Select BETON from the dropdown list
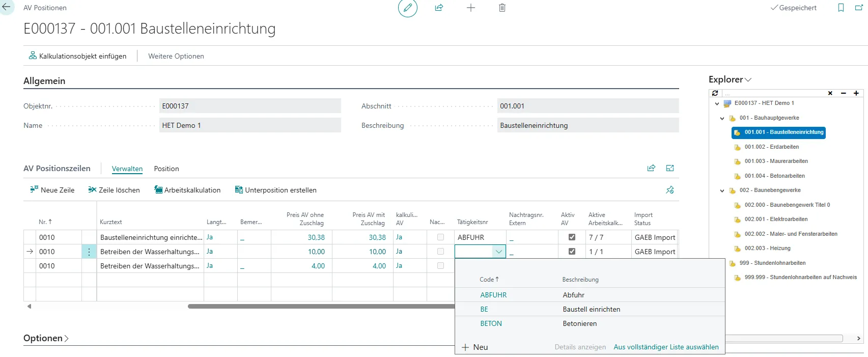This screenshot has height=357, width=868. (x=491, y=324)
